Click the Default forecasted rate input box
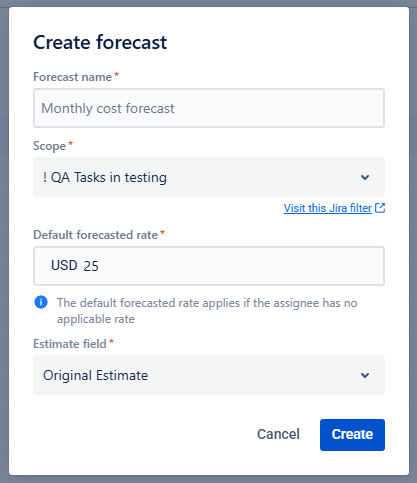The width and height of the screenshot is (417, 483). tap(209, 266)
